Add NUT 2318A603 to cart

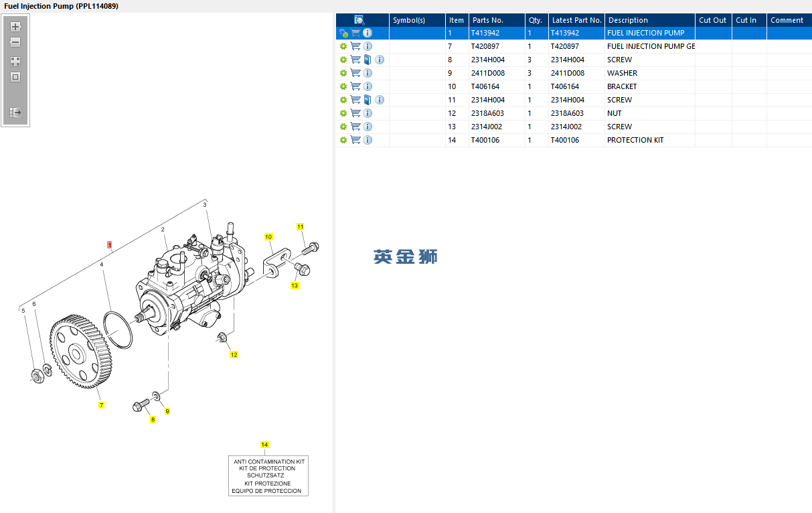pyautogui.click(x=355, y=113)
